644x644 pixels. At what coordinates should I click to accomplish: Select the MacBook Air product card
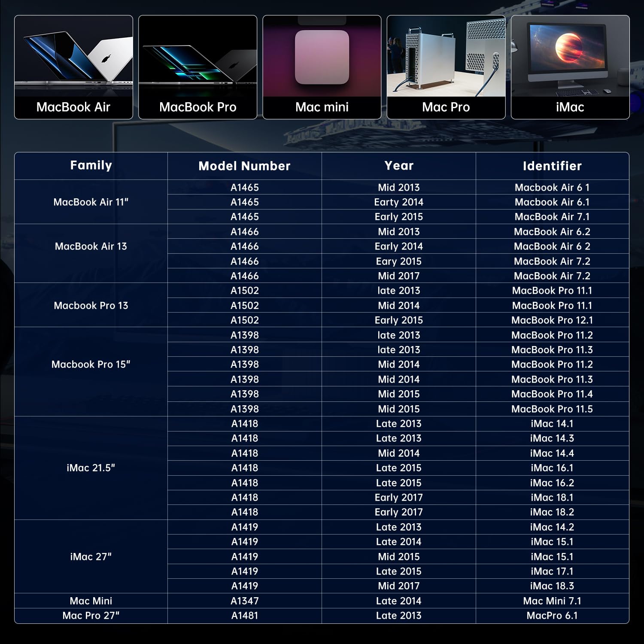tap(73, 67)
